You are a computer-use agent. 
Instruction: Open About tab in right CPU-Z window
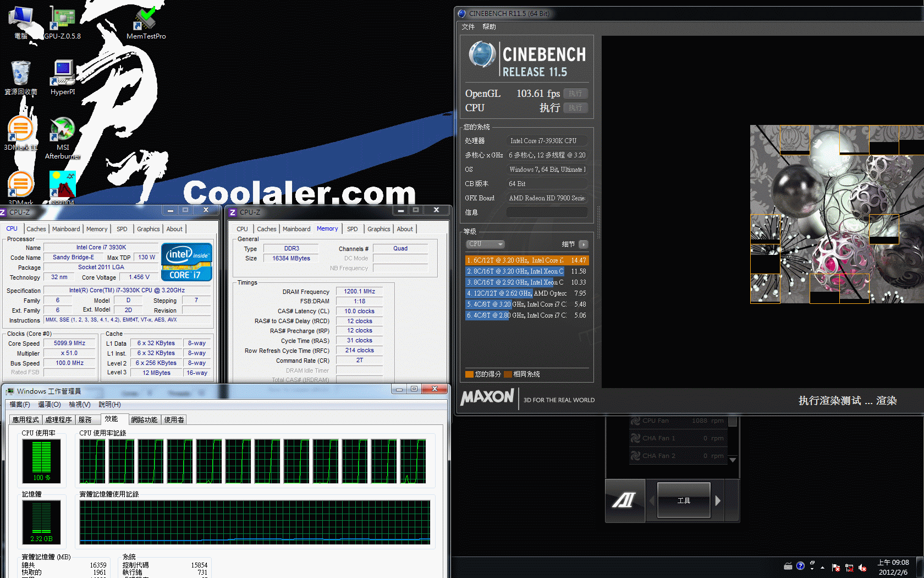405,229
